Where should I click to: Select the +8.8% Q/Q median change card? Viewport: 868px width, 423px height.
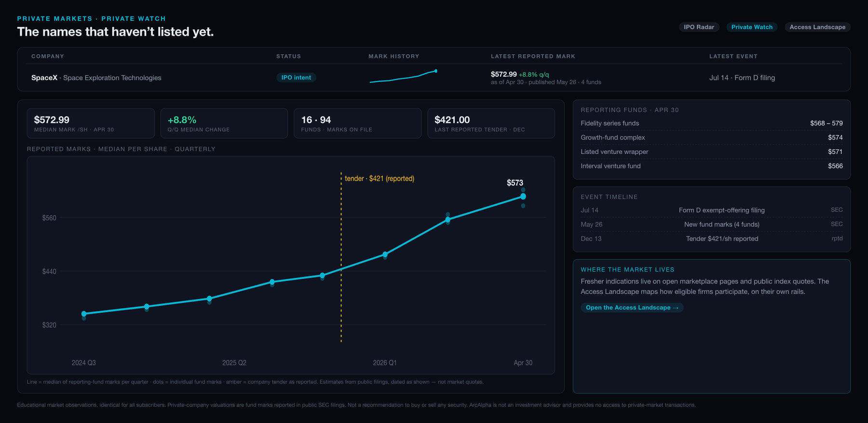tap(224, 123)
